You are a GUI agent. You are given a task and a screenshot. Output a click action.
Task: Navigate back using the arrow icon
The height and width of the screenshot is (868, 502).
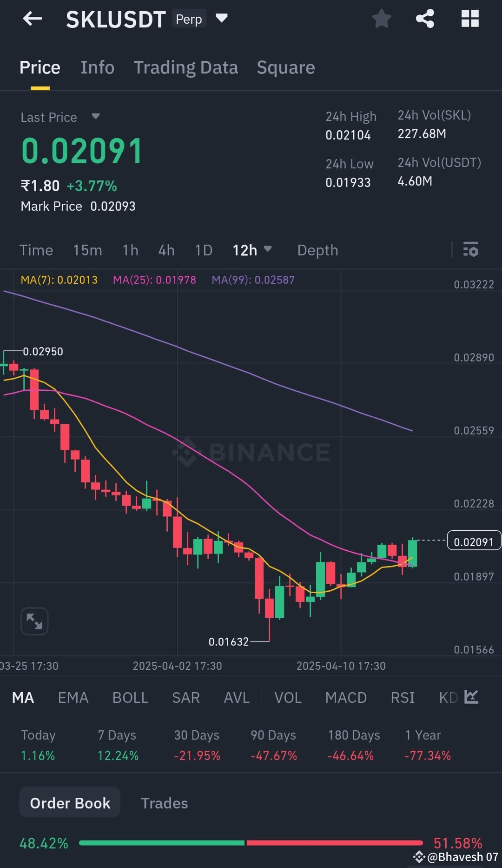coord(32,19)
